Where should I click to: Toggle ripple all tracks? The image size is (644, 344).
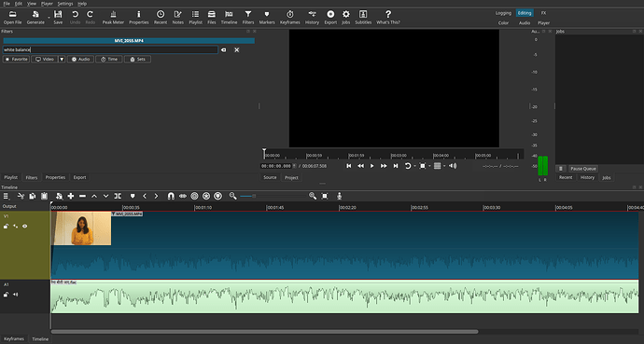point(206,197)
